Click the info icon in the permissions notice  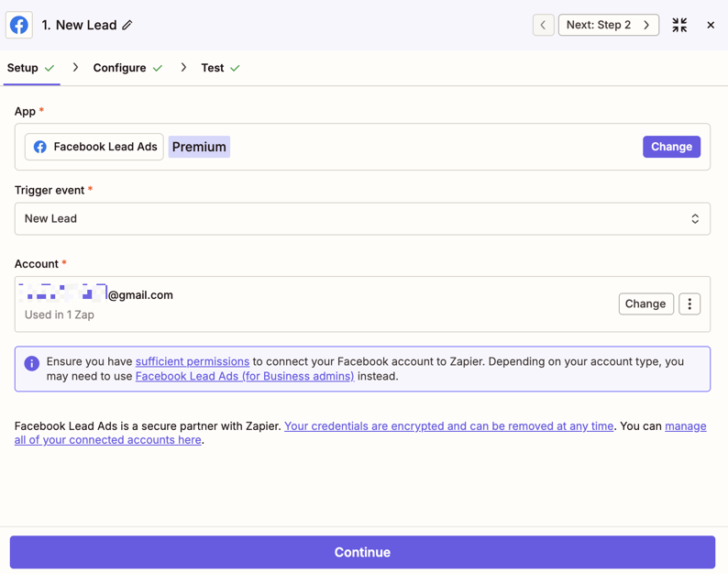(31, 363)
